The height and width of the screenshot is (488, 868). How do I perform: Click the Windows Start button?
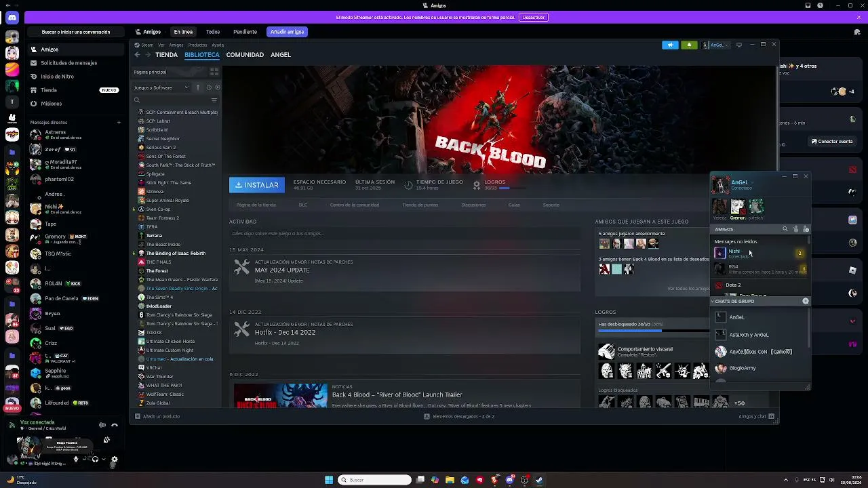pos(329,480)
